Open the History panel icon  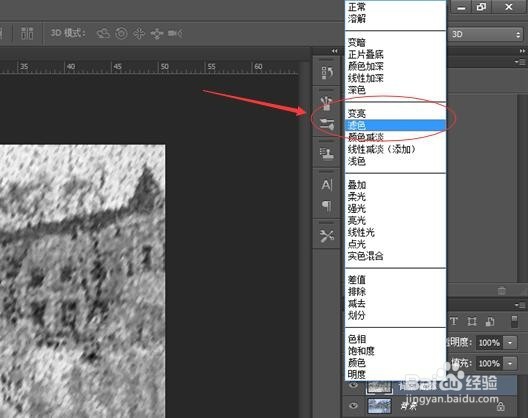(x=327, y=72)
